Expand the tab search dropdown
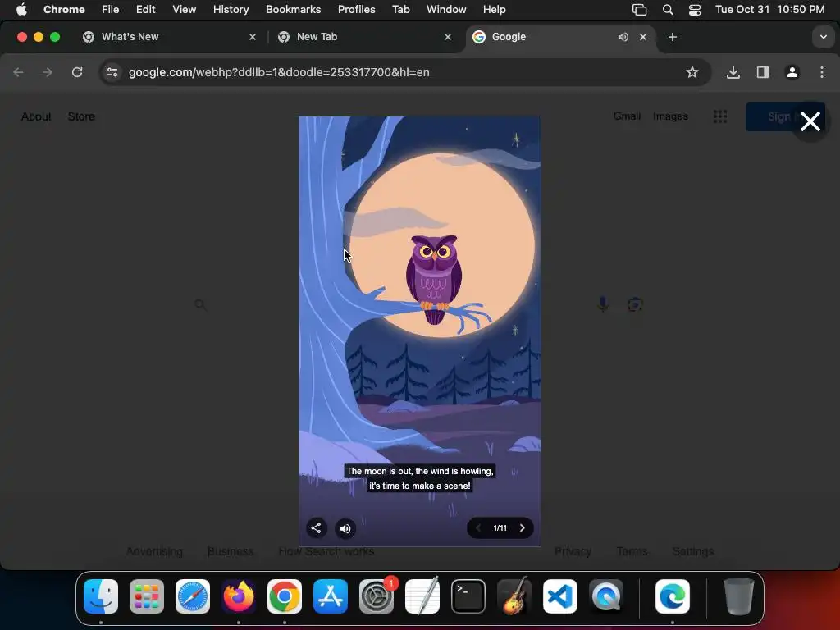This screenshot has width=840, height=630. pyautogui.click(x=824, y=37)
